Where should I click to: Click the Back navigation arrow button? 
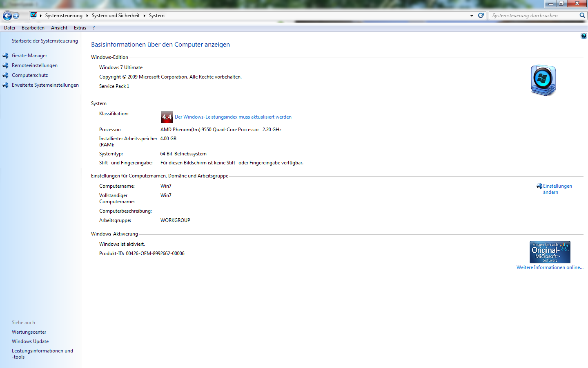point(7,16)
